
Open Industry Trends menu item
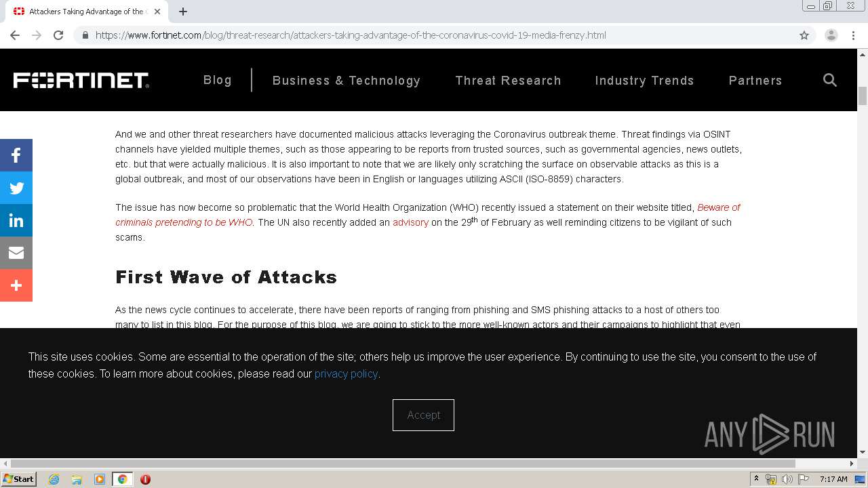(644, 81)
